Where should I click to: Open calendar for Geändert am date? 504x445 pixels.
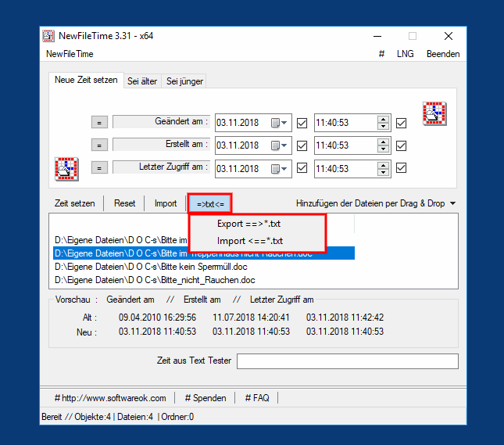click(279, 123)
